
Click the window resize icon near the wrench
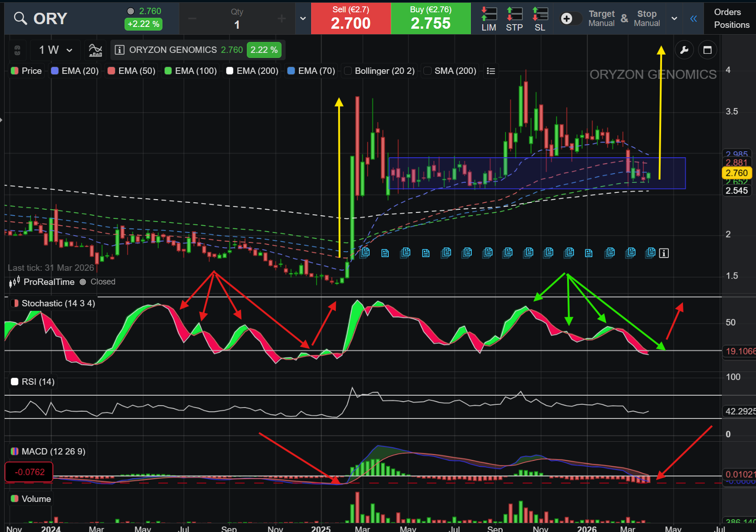tap(708, 50)
